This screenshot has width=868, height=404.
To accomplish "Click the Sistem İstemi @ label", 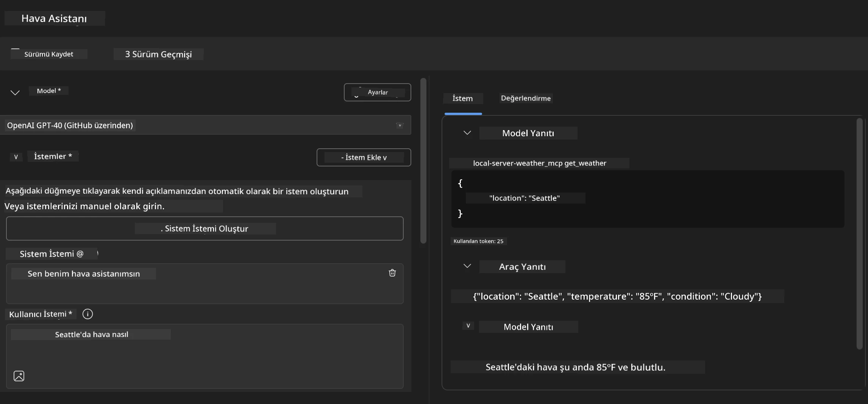I will tap(52, 254).
